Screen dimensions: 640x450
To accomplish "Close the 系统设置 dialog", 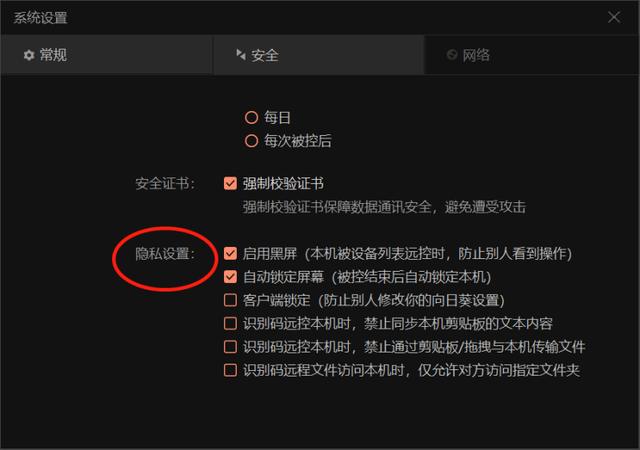I will pyautogui.click(x=614, y=17).
